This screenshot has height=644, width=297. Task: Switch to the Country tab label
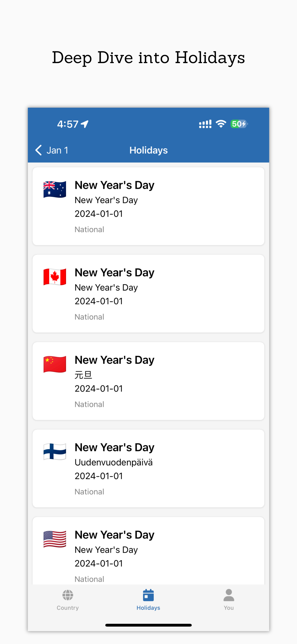point(68,608)
